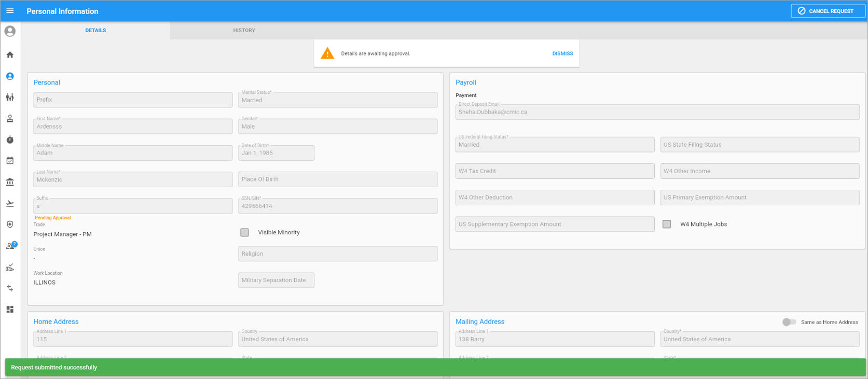Viewport: 868px width, 379px height.
Task: Open the stopwatch timer sidebar icon
Action: point(10,139)
